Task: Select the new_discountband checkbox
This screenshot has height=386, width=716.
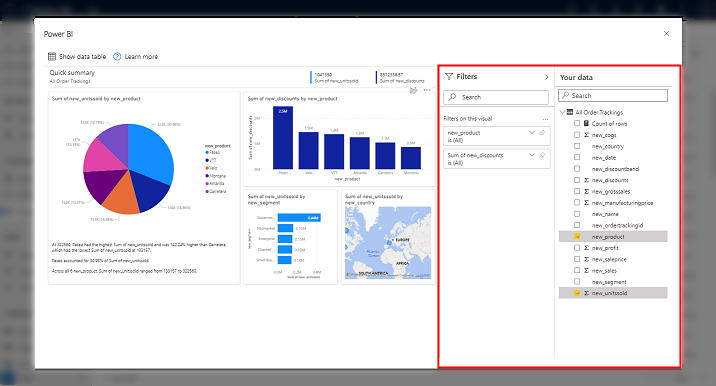Action: (577, 169)
